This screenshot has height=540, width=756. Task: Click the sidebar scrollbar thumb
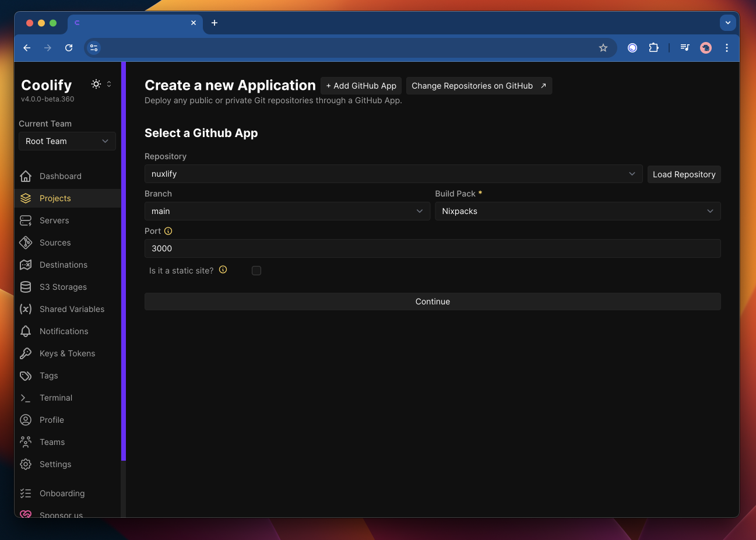tap(124, 261)
